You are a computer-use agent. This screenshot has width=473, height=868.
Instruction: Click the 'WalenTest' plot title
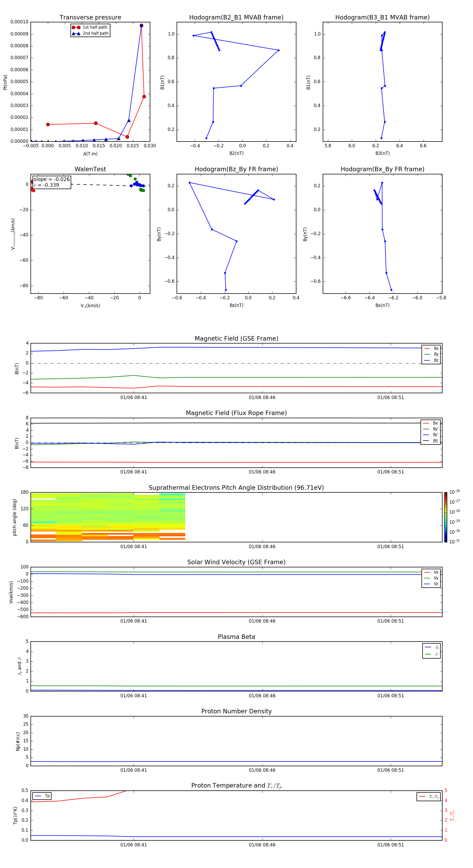[x=90, y=169]
